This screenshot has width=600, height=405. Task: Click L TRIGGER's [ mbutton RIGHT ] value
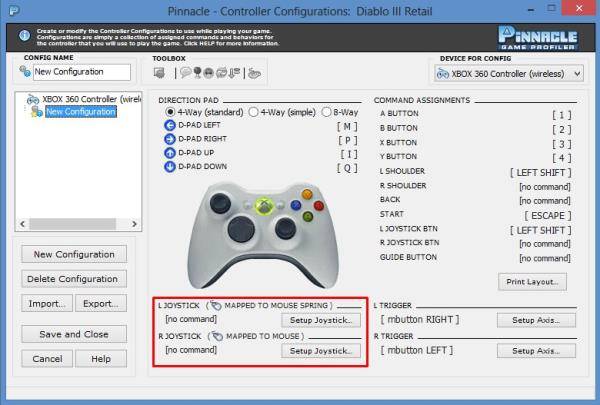[420, 319]
